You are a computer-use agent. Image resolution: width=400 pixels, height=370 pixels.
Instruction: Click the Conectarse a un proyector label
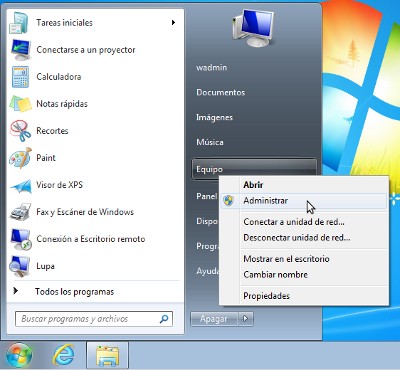86,50
